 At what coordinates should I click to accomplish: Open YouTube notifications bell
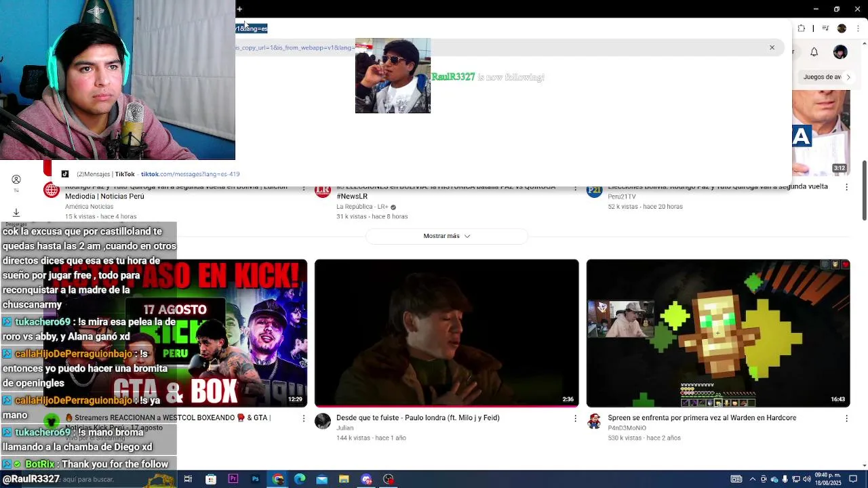pos(814,52)
